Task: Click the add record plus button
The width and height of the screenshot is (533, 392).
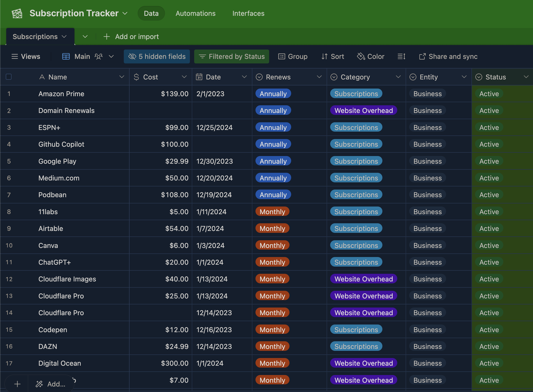Action: coord(17,384)
